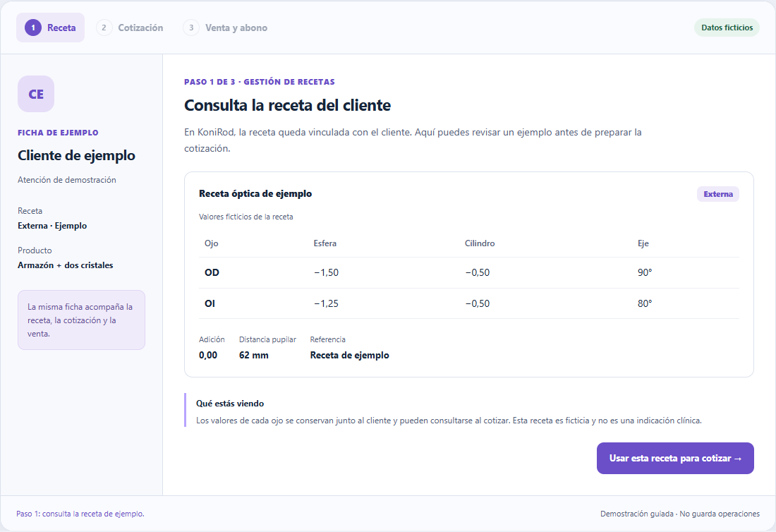Click the Externa tag on the recipe card

[718, 194]
